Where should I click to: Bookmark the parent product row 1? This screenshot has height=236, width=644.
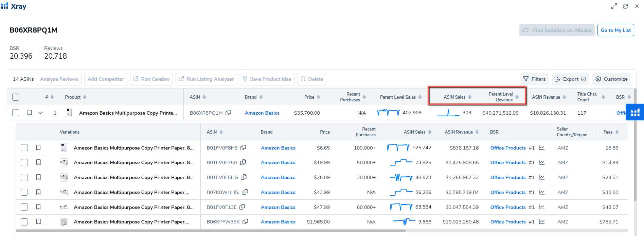point(30,113)
